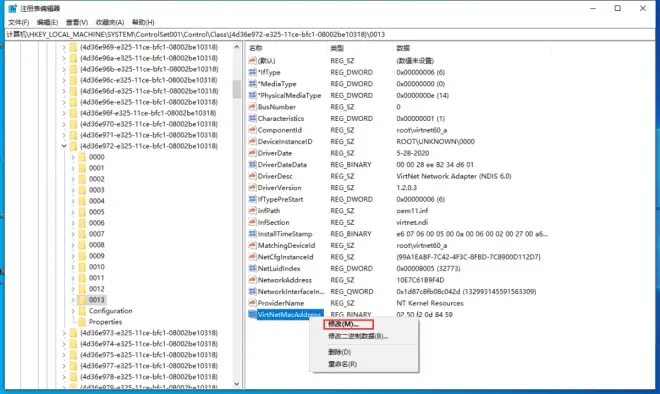Open the 文件(F) menu
660x394 pixels.
19,22
